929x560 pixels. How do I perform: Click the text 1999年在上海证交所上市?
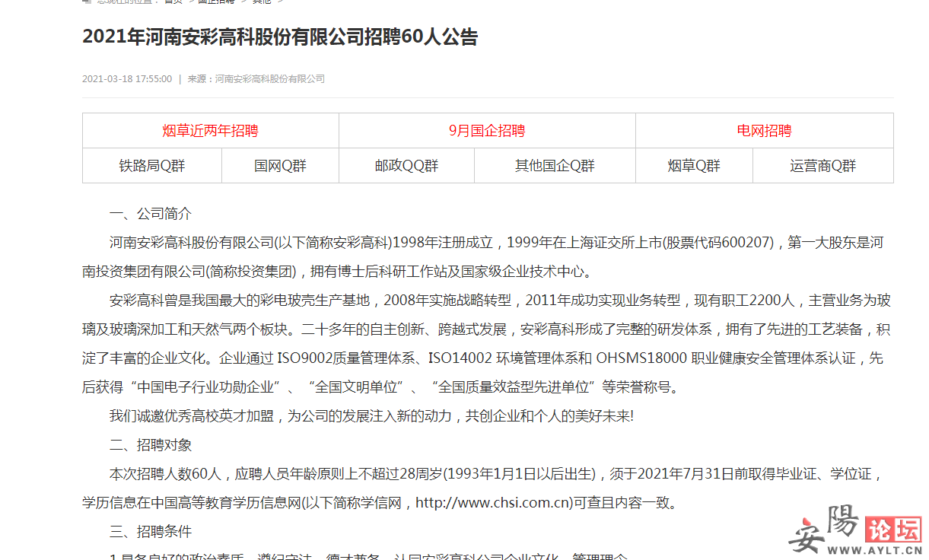[584, 243]
